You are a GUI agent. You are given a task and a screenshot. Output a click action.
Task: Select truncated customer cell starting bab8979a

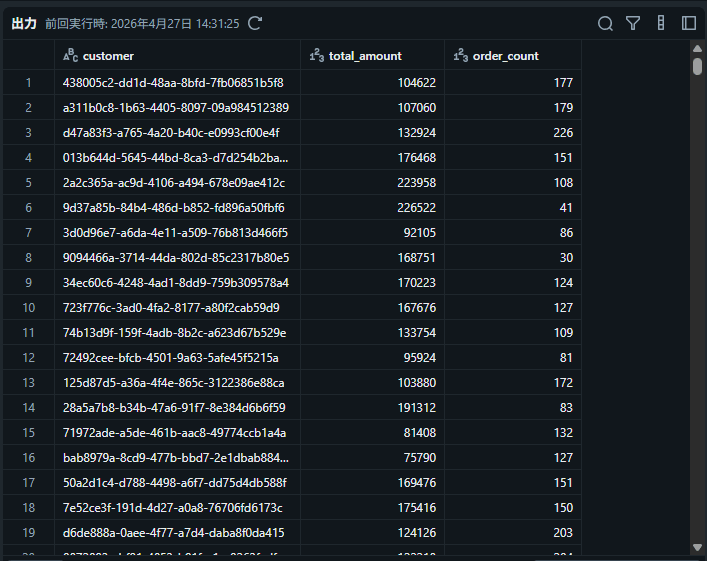click(x=175, y=457)
